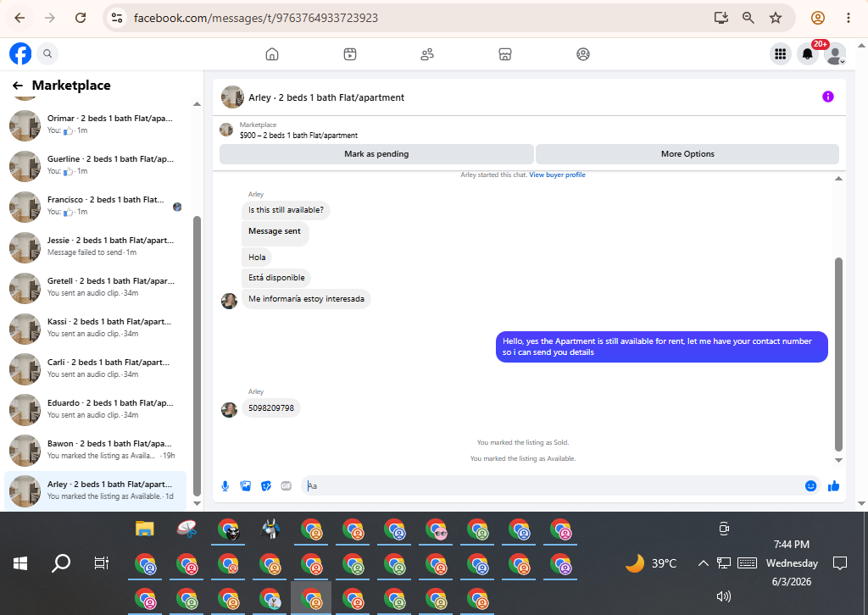Screen dimensions: 868x615
Task: Open conversation information purple icon
Action: coord(827,97)
